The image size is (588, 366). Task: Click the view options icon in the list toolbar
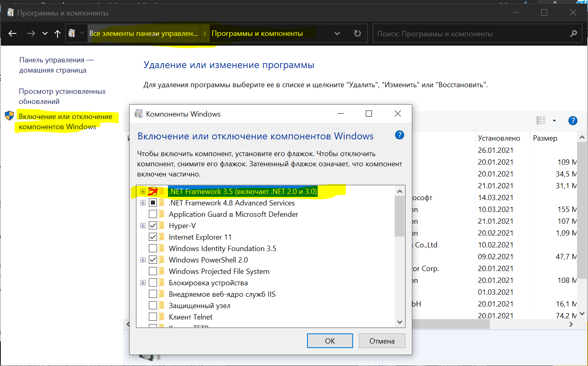tap(541, 120)
